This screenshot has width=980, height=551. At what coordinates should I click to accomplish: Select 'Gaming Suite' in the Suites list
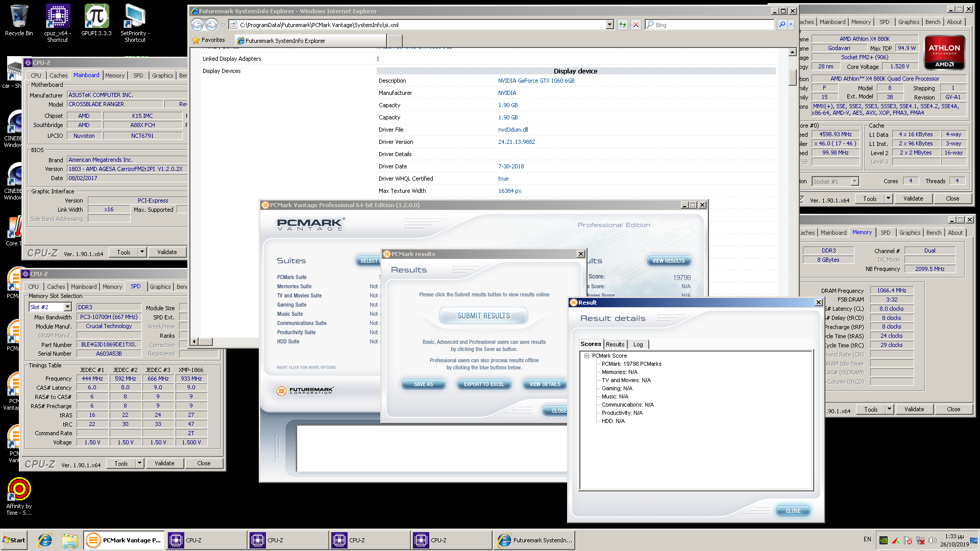[x=291, y=305]
